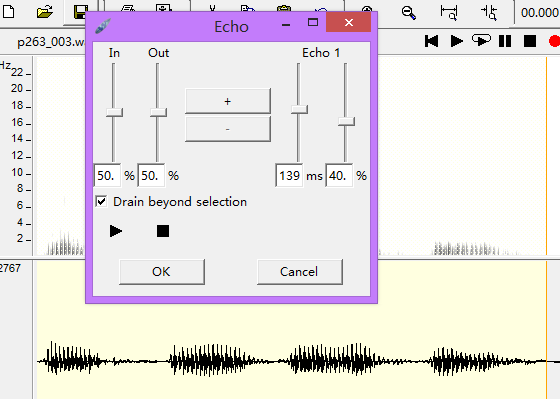Click the time display reading 00.000
The image size is (560, 399).
coord(540,13)
